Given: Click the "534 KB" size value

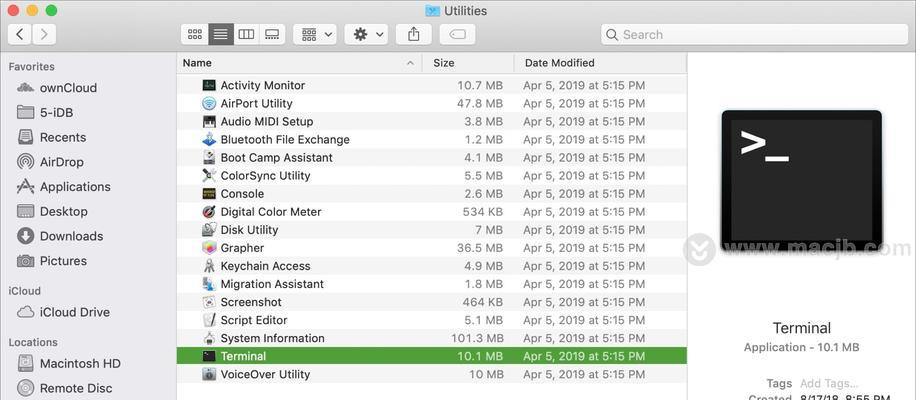Looking at the screenshot, I should (x=483, y=212).
